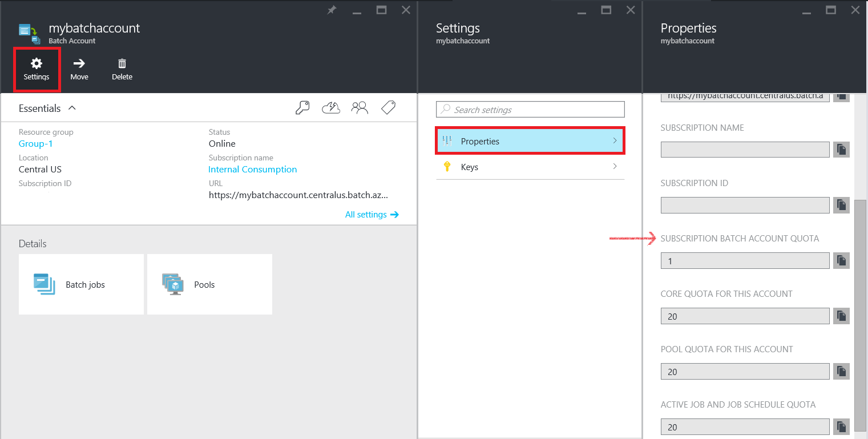Click the Active Job quota field
868x439 pixels.
point(745,427)
